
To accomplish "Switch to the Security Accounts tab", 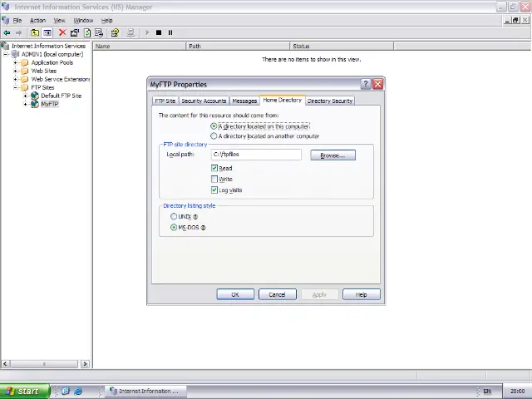I will pos(204,101).
